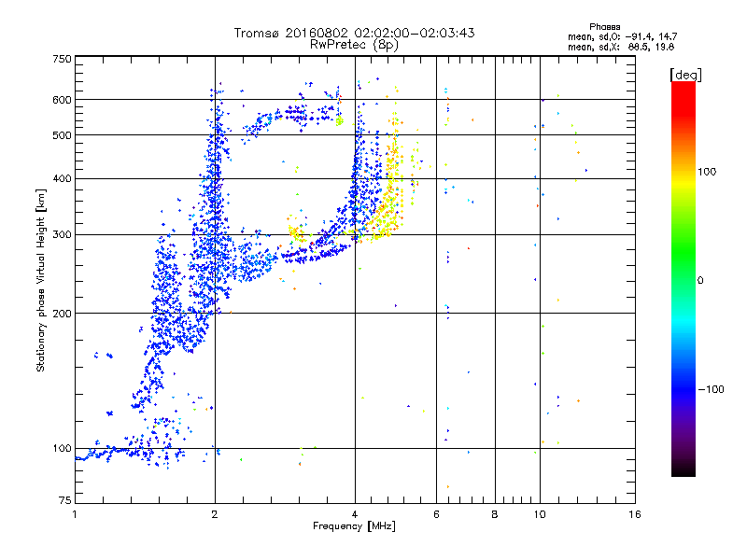Click the y-axis label "200"
The height and width of the screenshot is (560, 747).
[62, 314]
